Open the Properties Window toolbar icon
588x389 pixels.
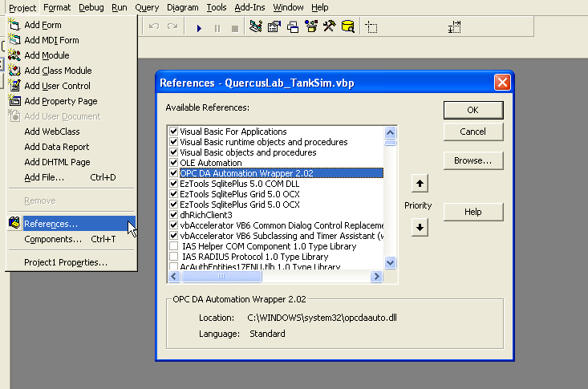(x=274, y=27)
